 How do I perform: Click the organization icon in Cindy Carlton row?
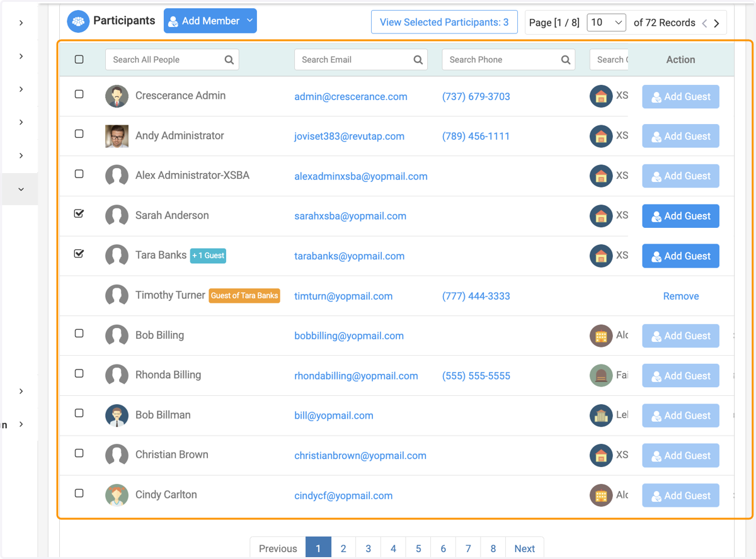(601, 495)
